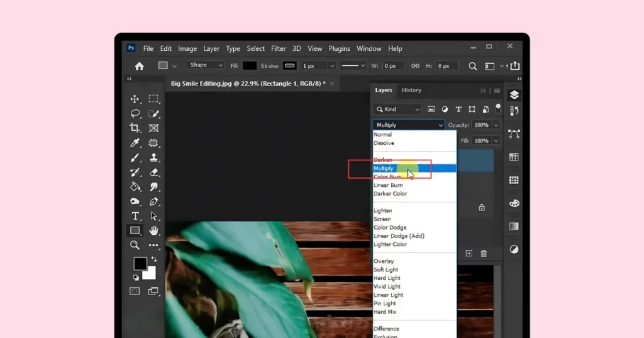
Task: Switch to the History tab
Action: (411, 90)
